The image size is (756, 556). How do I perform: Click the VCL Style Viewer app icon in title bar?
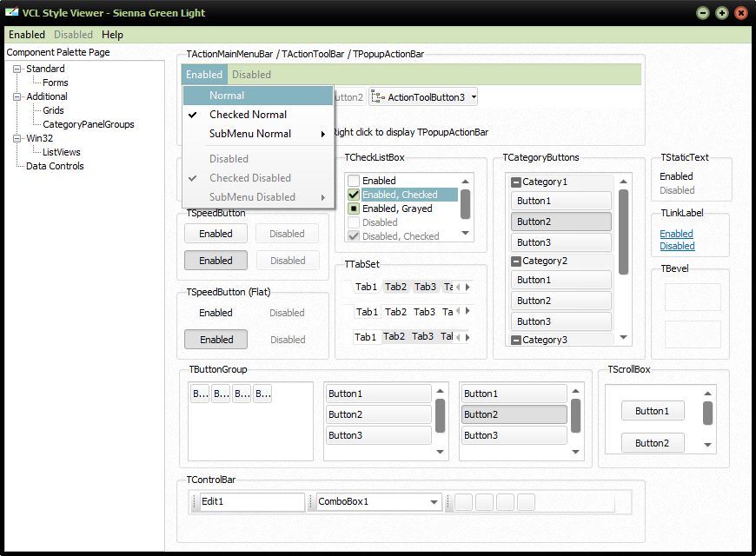(x=11, y=12)
